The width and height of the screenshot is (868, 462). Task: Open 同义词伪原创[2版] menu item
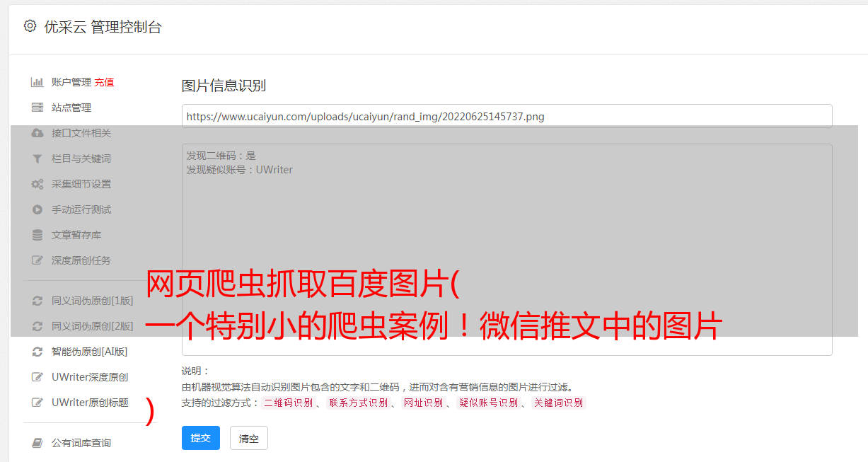[x=93, y=326]
